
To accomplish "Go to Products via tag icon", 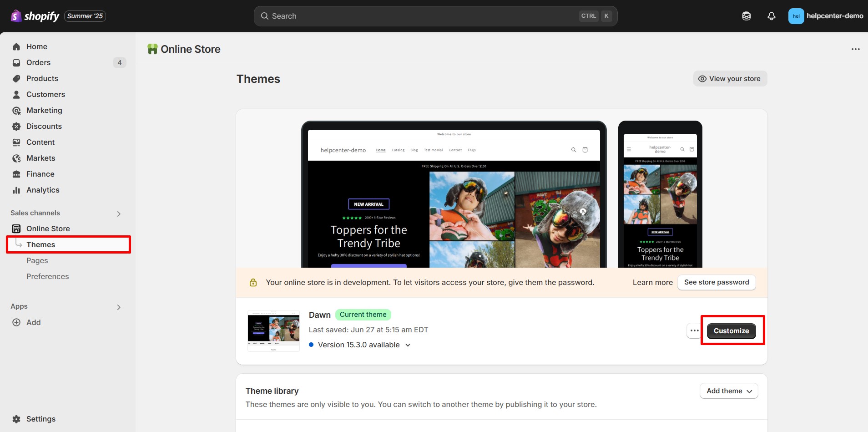I will point(16,78).
